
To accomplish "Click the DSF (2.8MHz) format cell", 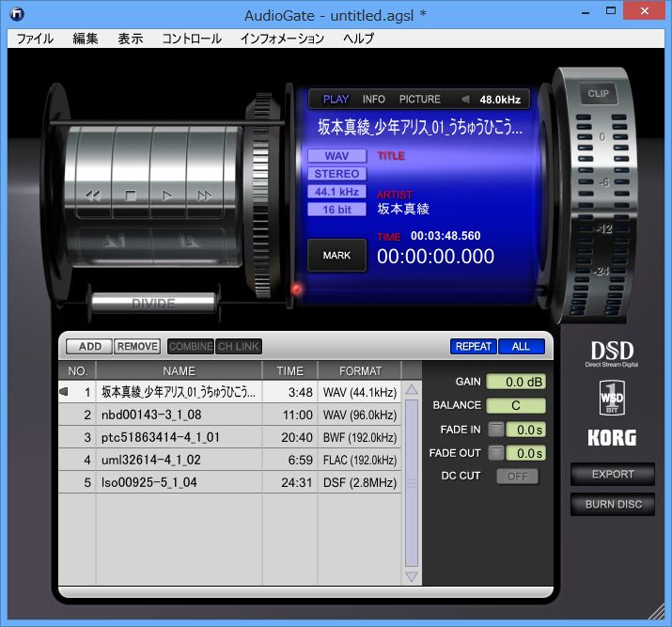I will [360, 482].
